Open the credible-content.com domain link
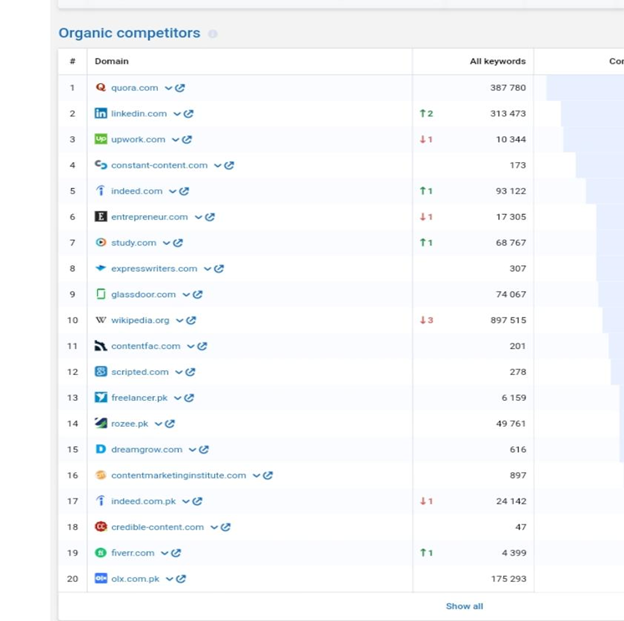This screenshot has width=624, height=621. pyautogui.click(x=158, y=527)
